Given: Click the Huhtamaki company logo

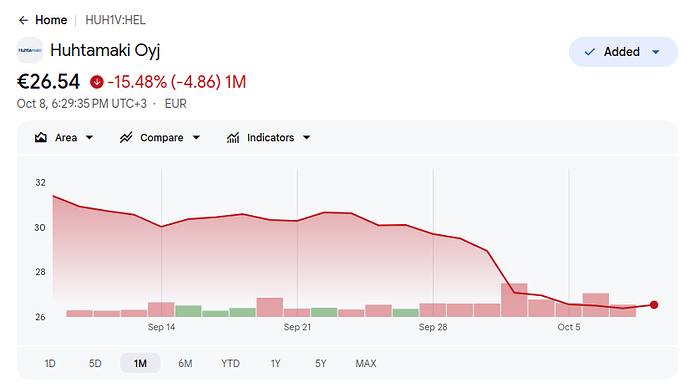Looking at the screenshot, I should pos(30,50).
